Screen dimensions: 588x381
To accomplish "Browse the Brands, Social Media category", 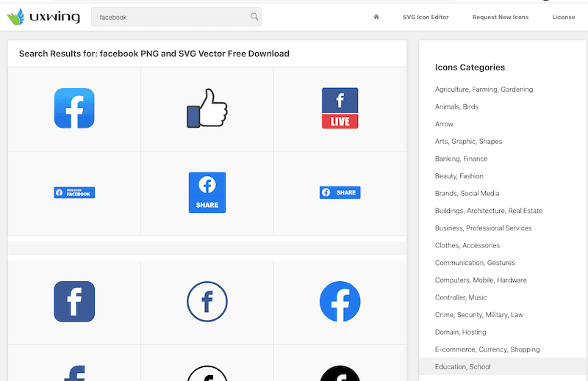I will coord(467,194).
